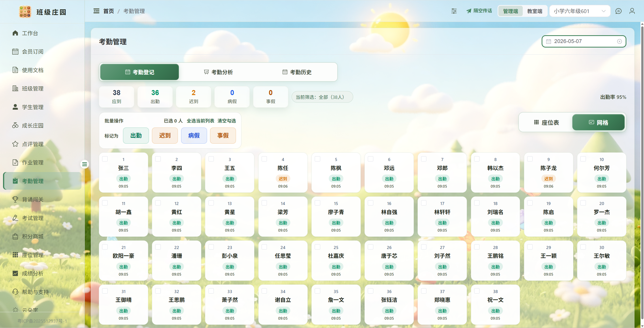Screen dimensions: 644x328
Task: Collapse sidebar with round green handle
Action: (85, 164)
